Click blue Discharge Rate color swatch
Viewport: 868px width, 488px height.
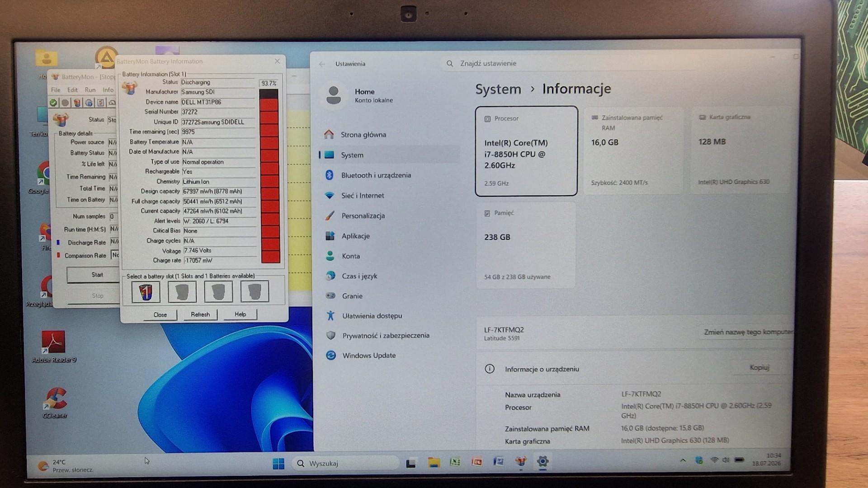pyautogui.click(x=58, y=243)
